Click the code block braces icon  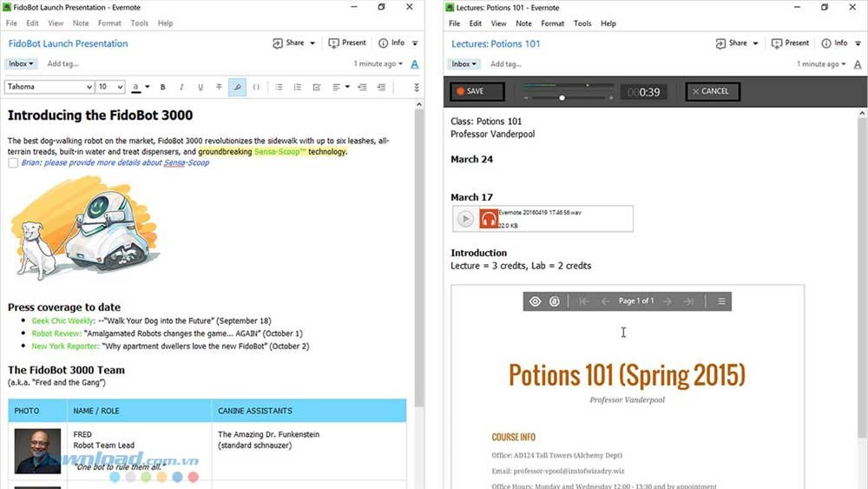click(256, 87)
